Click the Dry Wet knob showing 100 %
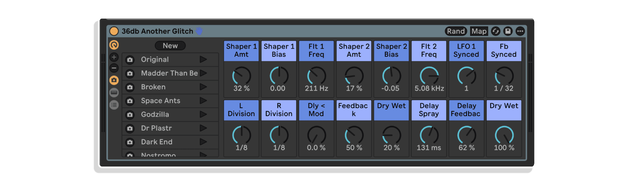 pyautogui.click(x=504, y=135)
